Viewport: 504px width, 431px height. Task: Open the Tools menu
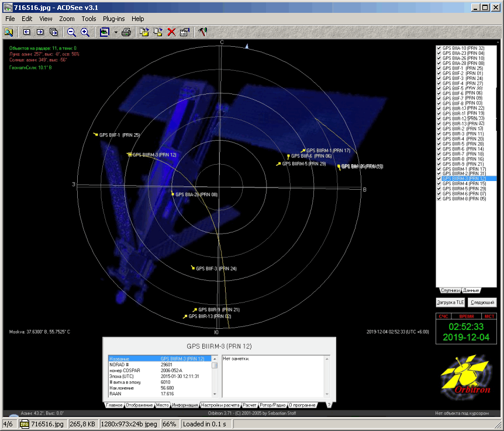click(89, 19)
